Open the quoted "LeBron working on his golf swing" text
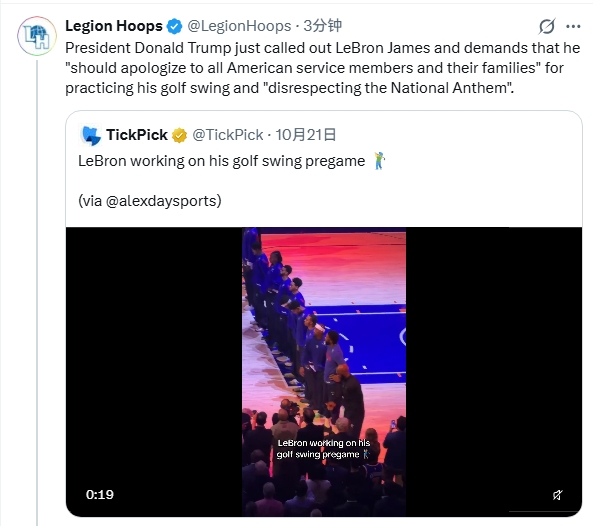Viewport: 593px width, 526px height. pyautogui.click(x=221, y=161)
